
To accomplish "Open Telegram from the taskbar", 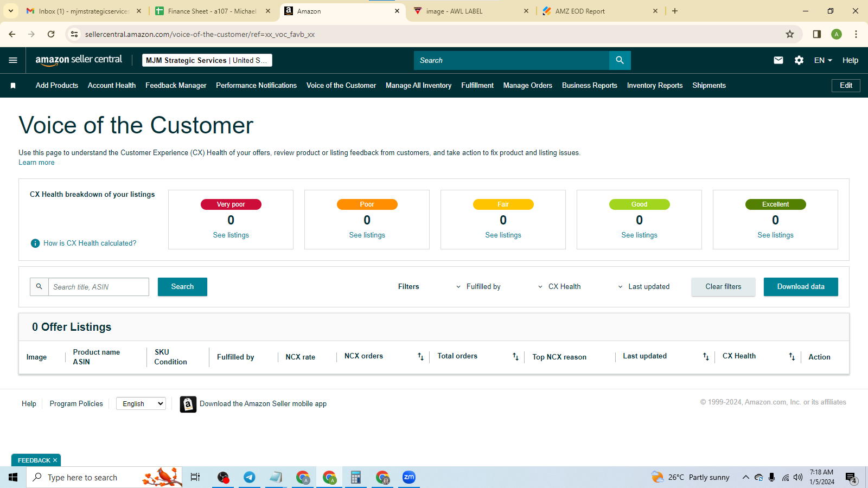I will pyautogui.click(x=250, y=477).
